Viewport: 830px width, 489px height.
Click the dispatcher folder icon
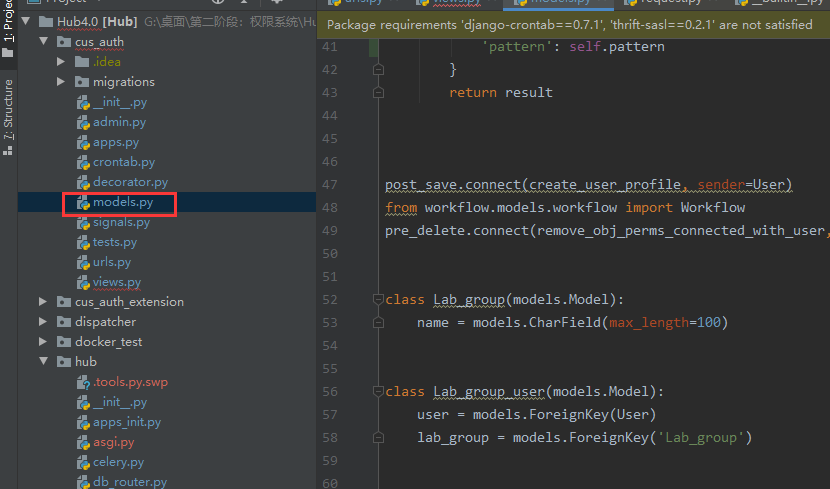point(64,322)
